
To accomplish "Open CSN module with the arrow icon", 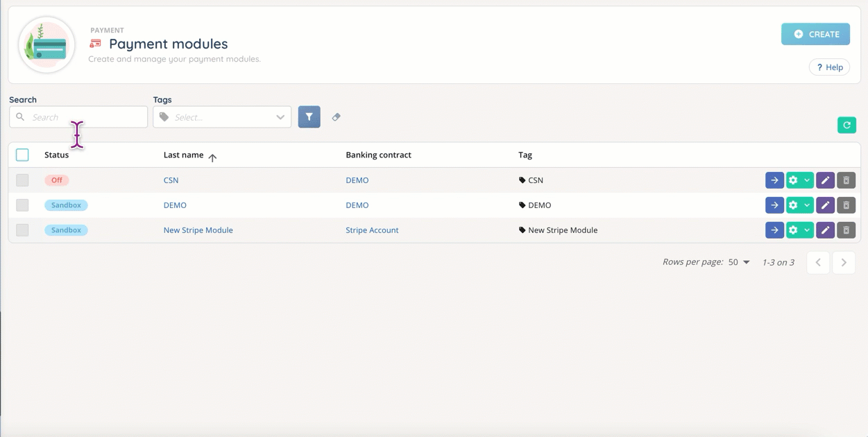I will [x=774, y=180].
